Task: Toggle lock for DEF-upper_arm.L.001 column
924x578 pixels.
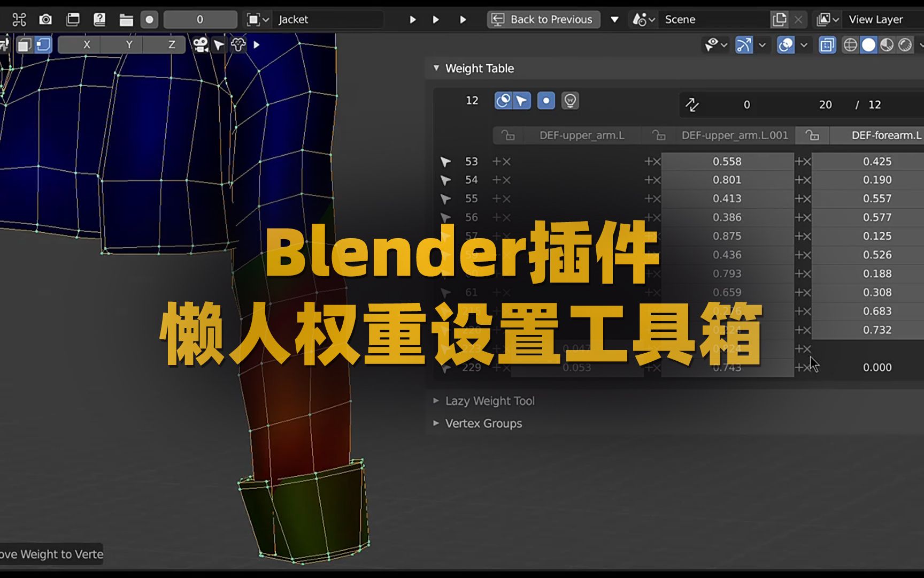Action: click(x=659, y=135)
